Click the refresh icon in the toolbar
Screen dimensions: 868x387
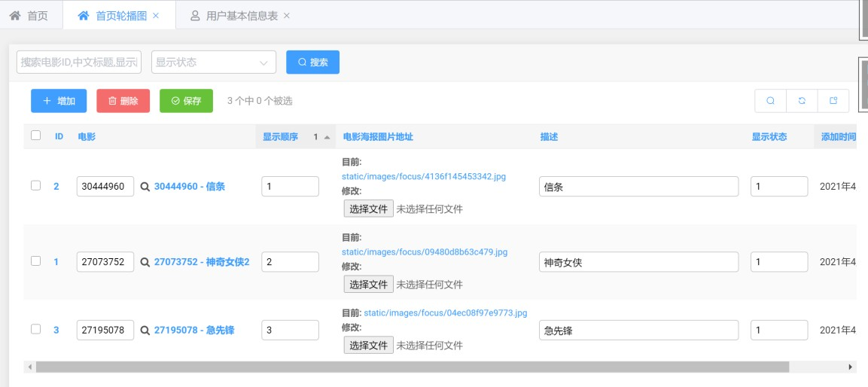tap(802, 101)
